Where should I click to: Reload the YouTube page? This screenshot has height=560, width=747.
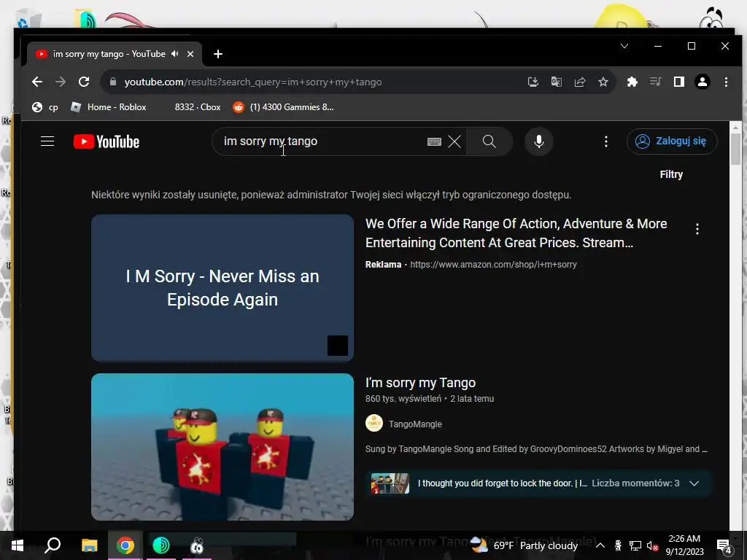[x=84, y=82]
